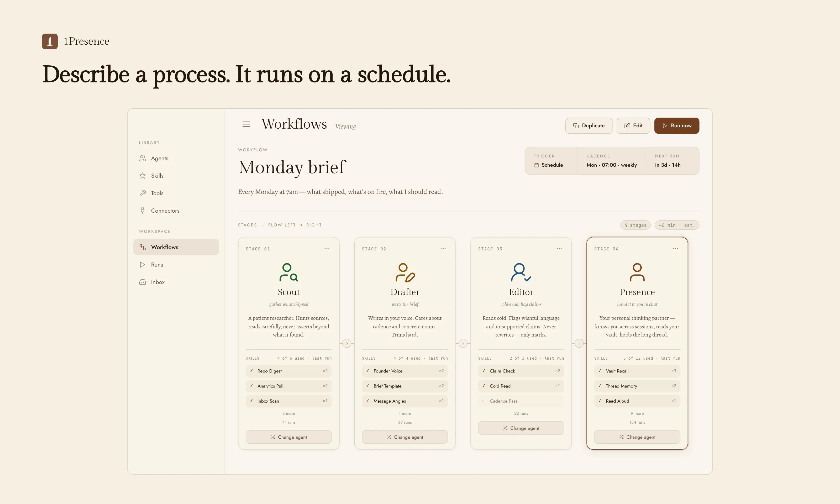
Task: Toggle the Founder Voice skill
Action: pyautogui.click(x=405, y=371)
